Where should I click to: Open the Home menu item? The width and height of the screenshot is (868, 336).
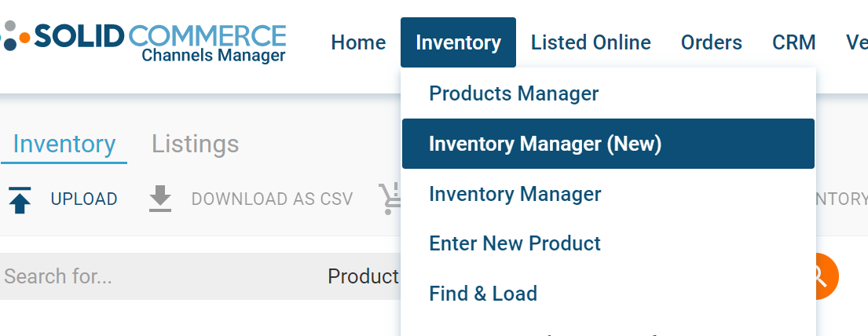[x=358, y=42]
